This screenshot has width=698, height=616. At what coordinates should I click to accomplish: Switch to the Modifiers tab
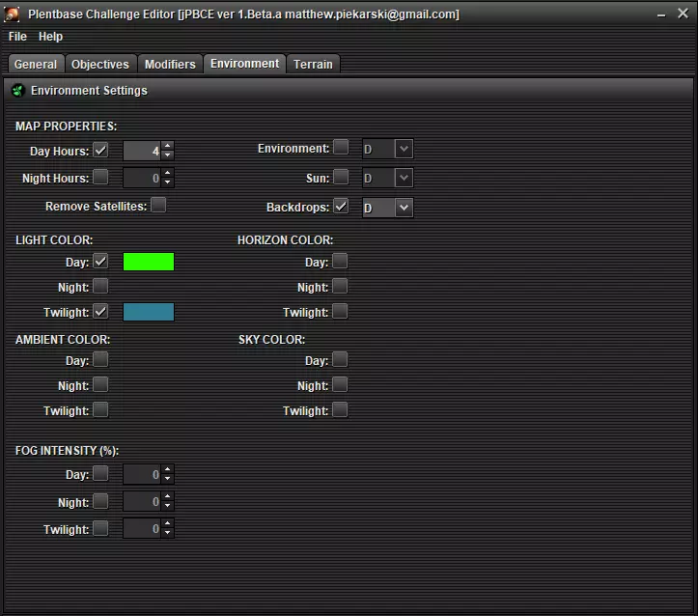point(170,64)
